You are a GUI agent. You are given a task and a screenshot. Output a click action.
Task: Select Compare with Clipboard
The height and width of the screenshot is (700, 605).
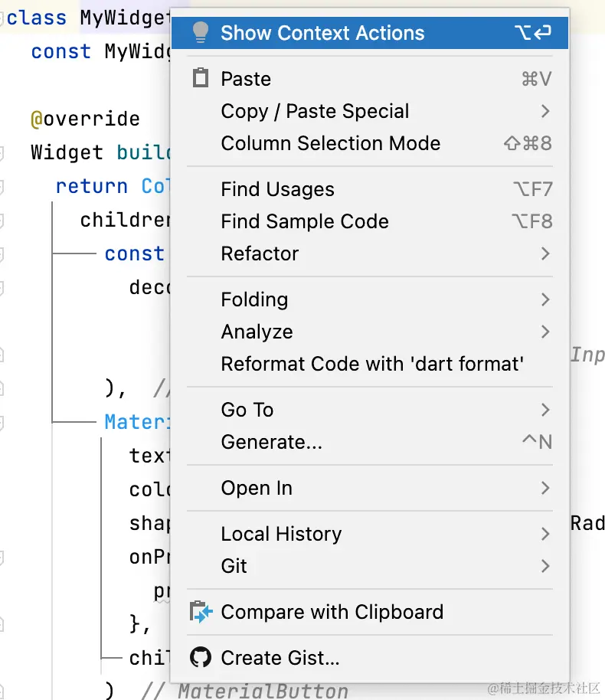click(x=370, y=612)
